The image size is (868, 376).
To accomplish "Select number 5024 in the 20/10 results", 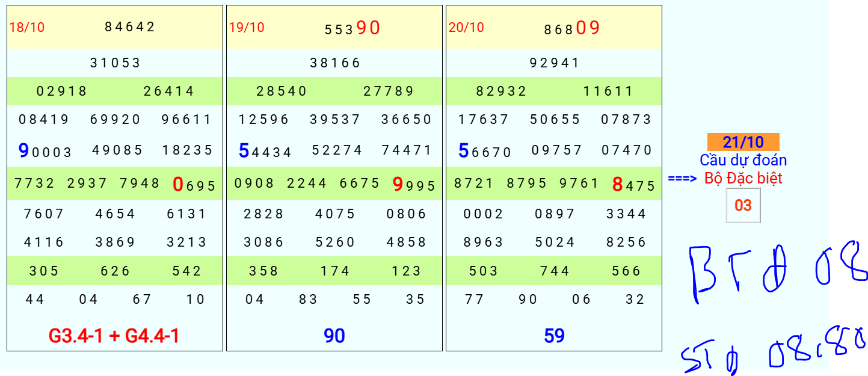I will 555,242.
